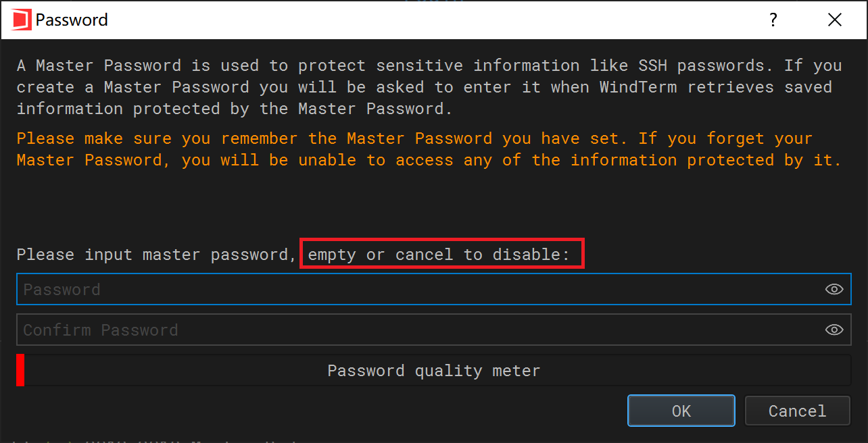Confirm the master password with OK
The height and width of the screenshot is (443, 868).
(681, 411)
